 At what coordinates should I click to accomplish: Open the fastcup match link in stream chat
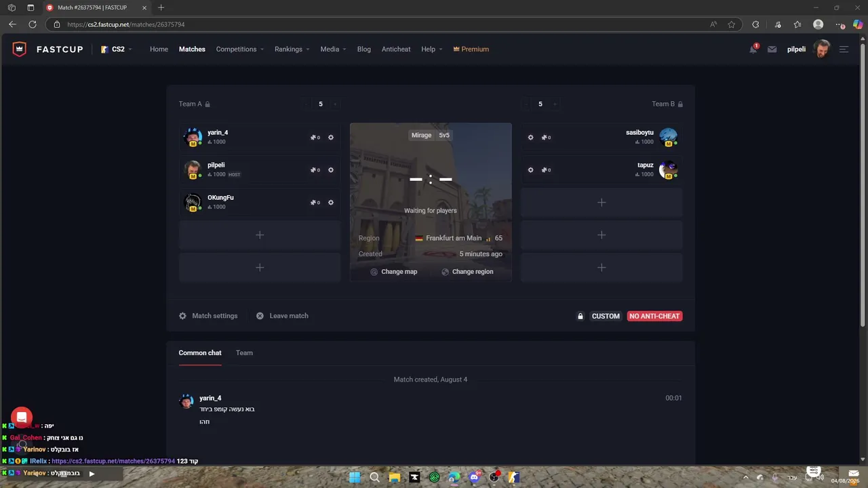113,462
